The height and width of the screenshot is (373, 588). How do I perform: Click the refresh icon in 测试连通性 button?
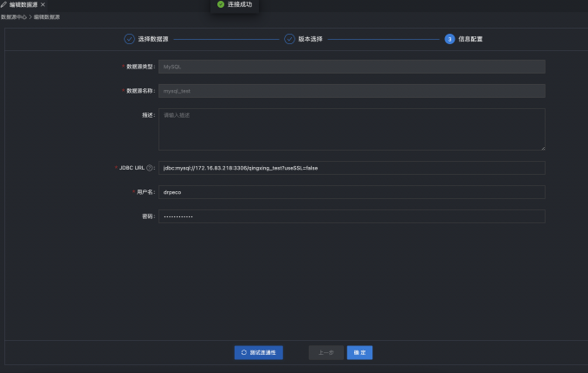(244, 352)
